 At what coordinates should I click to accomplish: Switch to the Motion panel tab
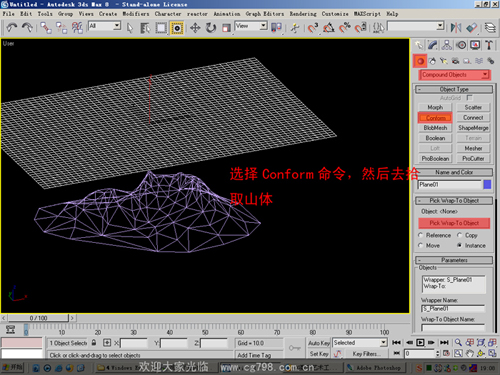[461, 45]
